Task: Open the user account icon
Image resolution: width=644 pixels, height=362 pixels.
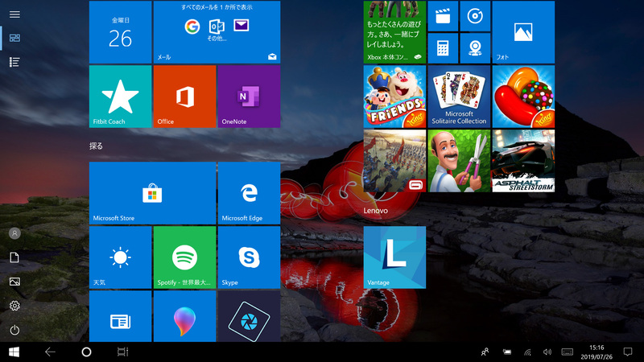Action: coord(14,233)
